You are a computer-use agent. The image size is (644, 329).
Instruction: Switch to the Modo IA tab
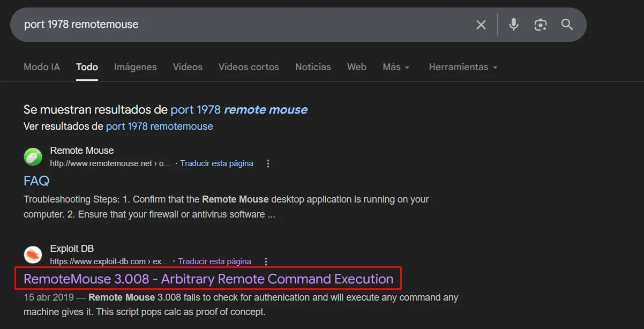pos(42,67)
